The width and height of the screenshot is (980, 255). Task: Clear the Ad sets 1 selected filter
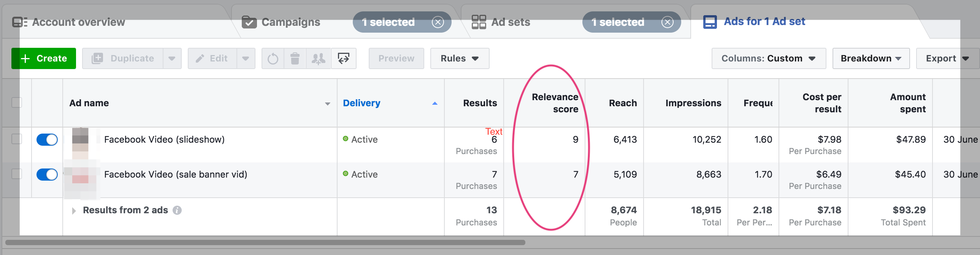click(667, 22)
